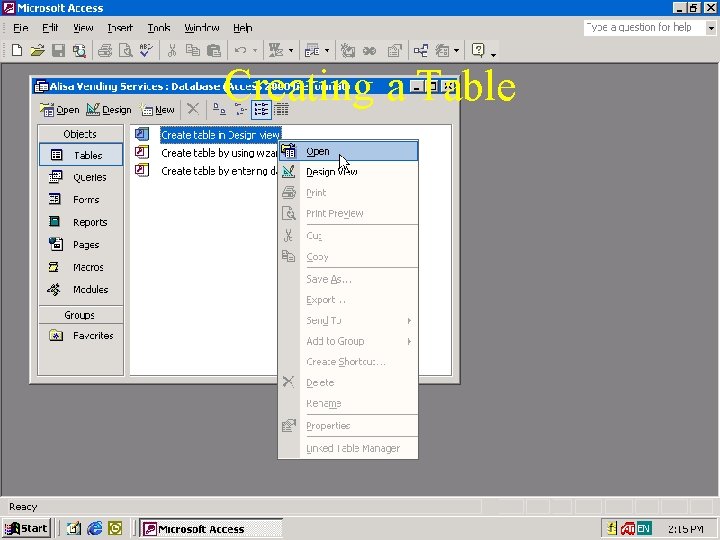This screenshot has width=720, height=540.
Task: Open the Edit menu
Action: 50,28
